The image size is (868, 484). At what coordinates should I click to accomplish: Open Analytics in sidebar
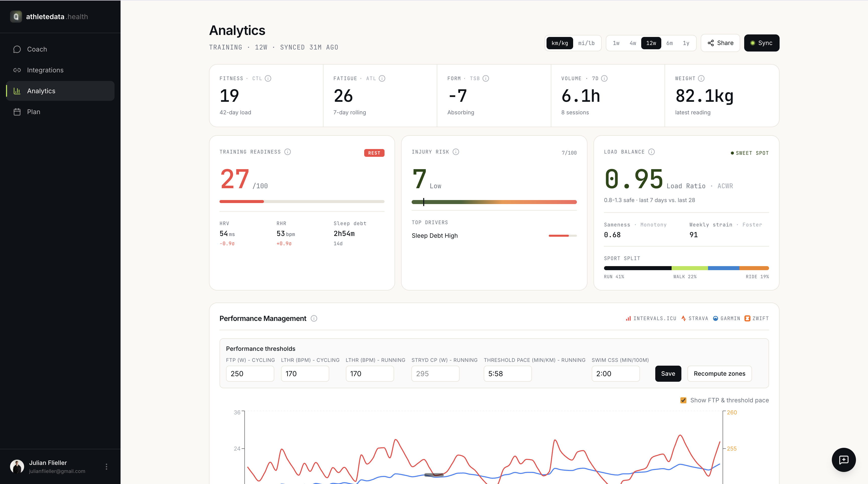click(x=60, y=91)
